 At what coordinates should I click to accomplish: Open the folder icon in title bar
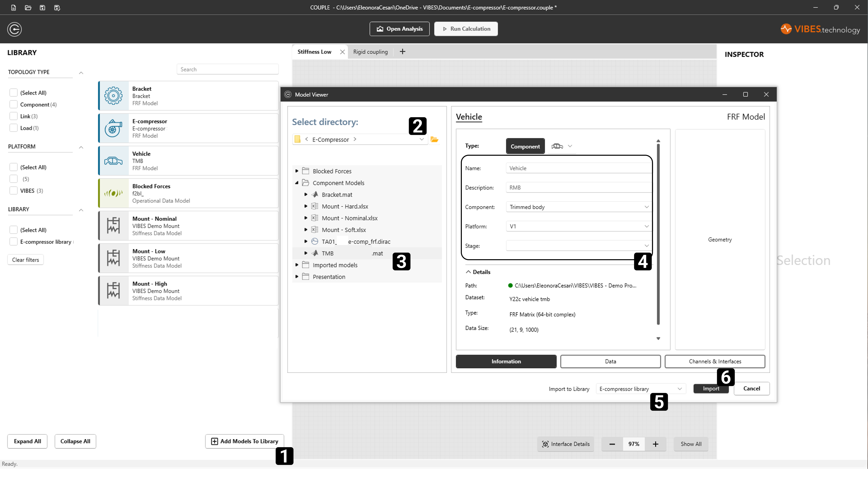(x=28, y=7)
